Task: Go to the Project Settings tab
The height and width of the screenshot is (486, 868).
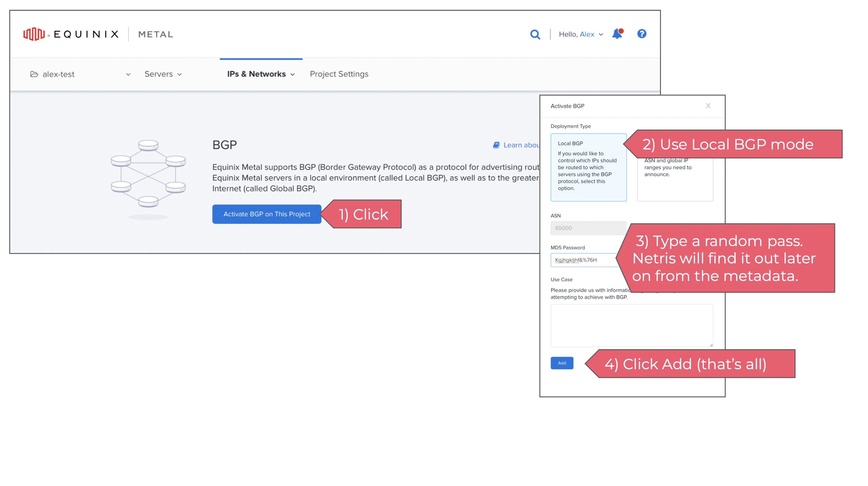Action: 339,74
